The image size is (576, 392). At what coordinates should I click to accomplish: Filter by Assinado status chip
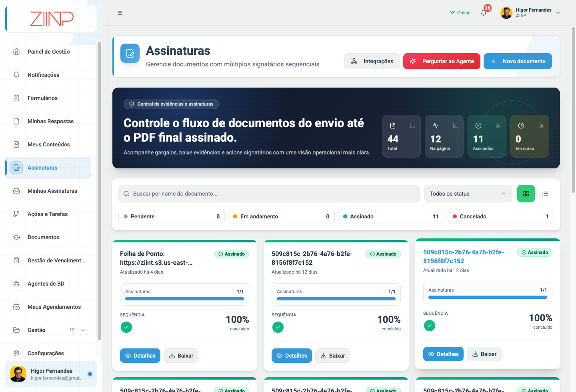point(391,216)
